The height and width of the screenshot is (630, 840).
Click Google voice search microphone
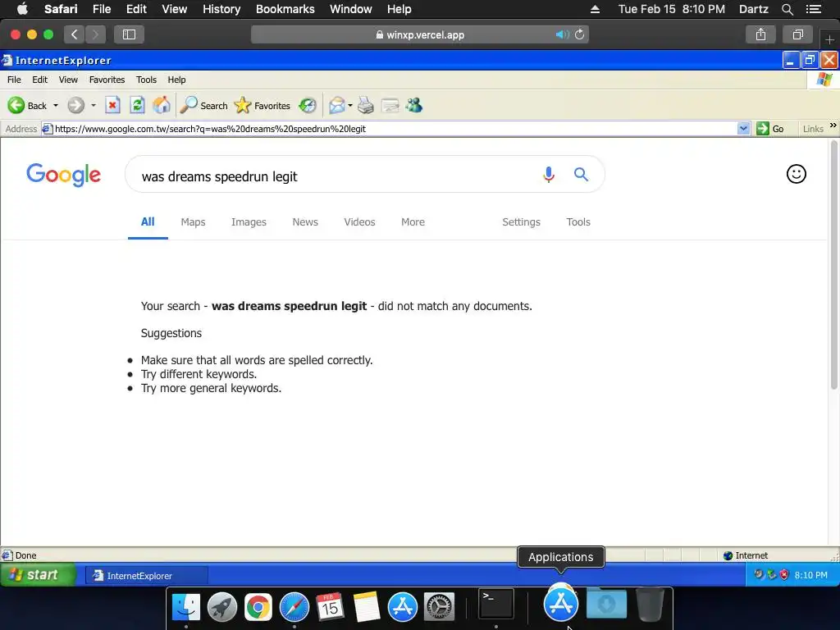click(549, 175)
